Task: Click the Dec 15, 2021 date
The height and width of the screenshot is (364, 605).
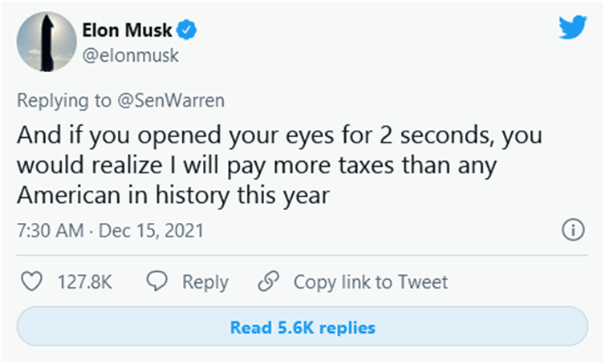Action: click(151, 231)
